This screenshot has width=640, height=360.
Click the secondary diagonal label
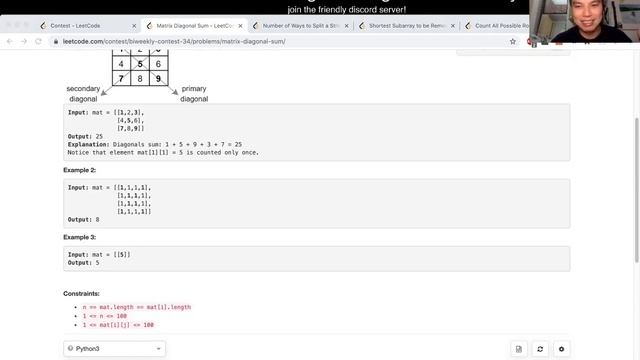[x=83, y=93]
